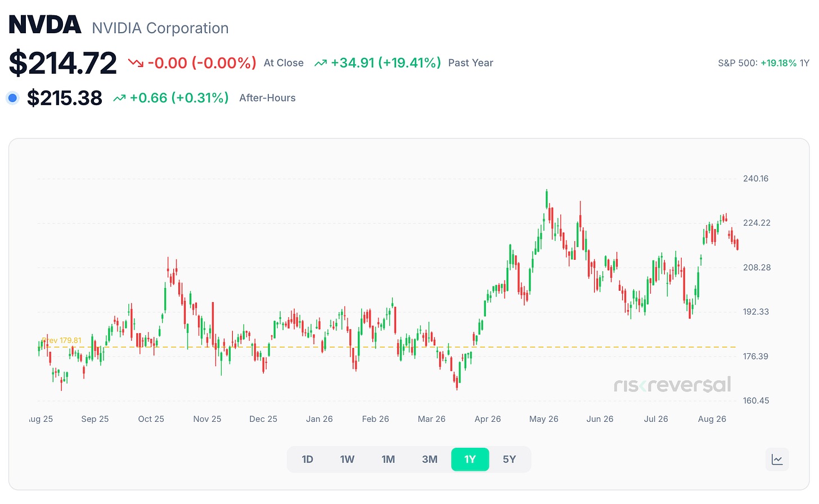Click the 240.16 y-axis price label
Image resolution: width=819 pixels, height=504 pixels.
pyautogui.click(x=755, y=179)
